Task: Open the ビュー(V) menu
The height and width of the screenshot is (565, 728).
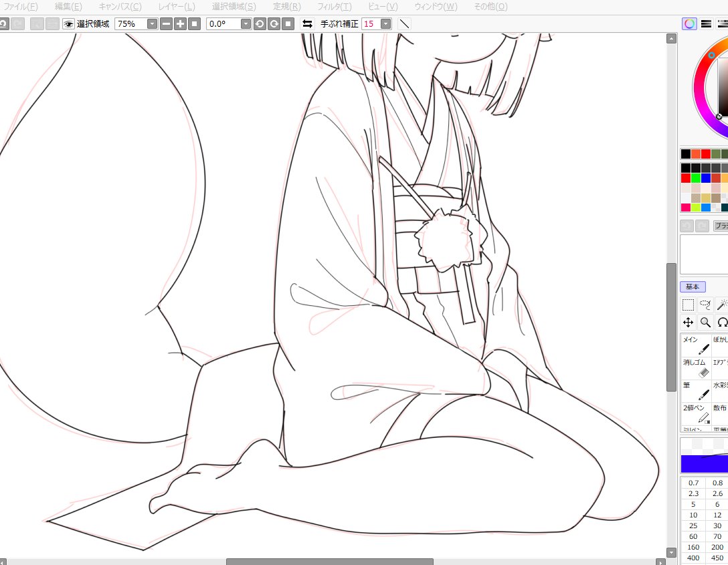Action: coord(383,7)
